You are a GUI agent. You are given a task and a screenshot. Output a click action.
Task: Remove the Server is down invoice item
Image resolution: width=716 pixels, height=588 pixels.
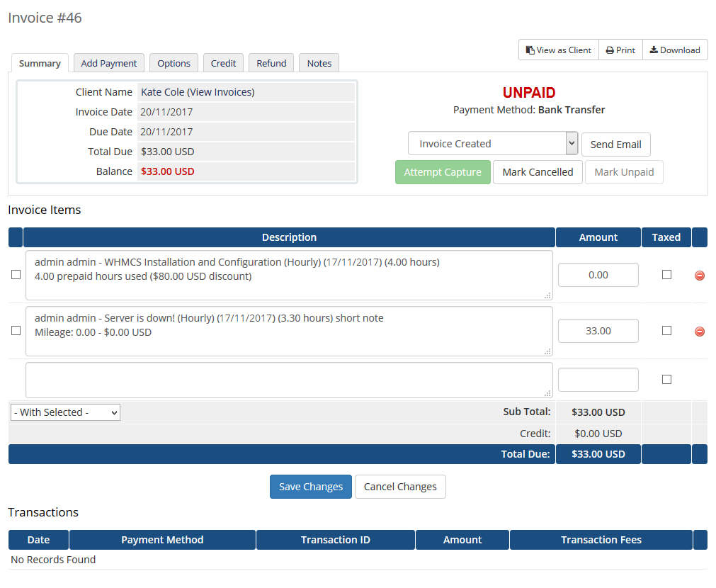(x=699, y=332)
